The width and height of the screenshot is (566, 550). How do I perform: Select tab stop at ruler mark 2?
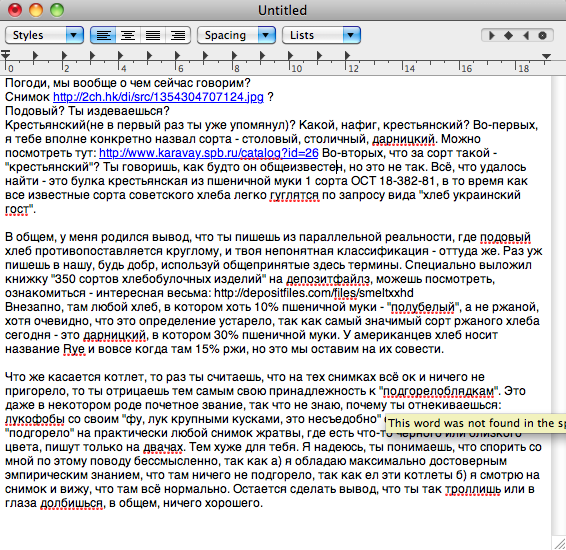tap(64, 56)
